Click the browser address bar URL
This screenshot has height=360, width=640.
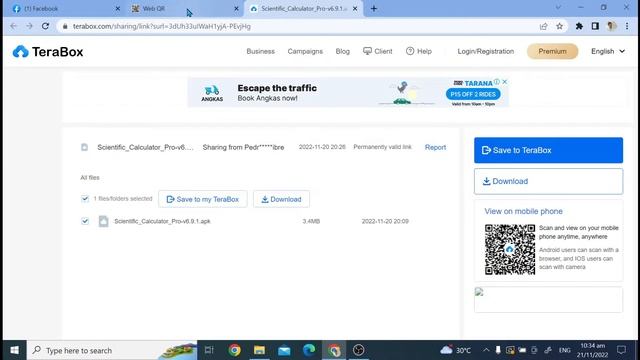[162, 27]
